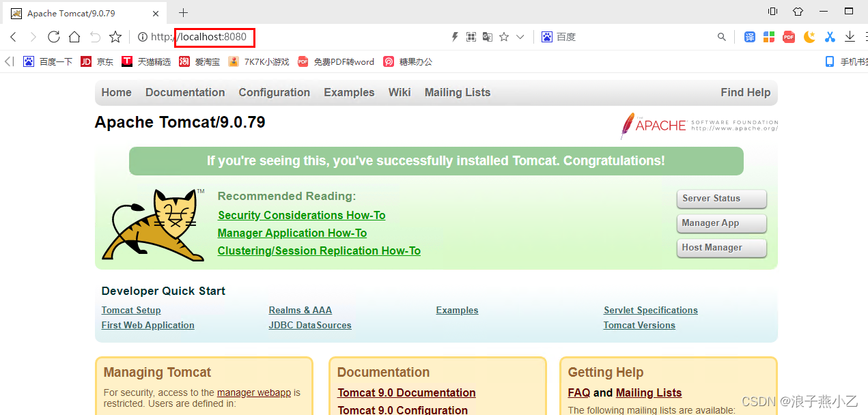Open the Examples nav item
This screenshot has width=868, height=415.
349,92
